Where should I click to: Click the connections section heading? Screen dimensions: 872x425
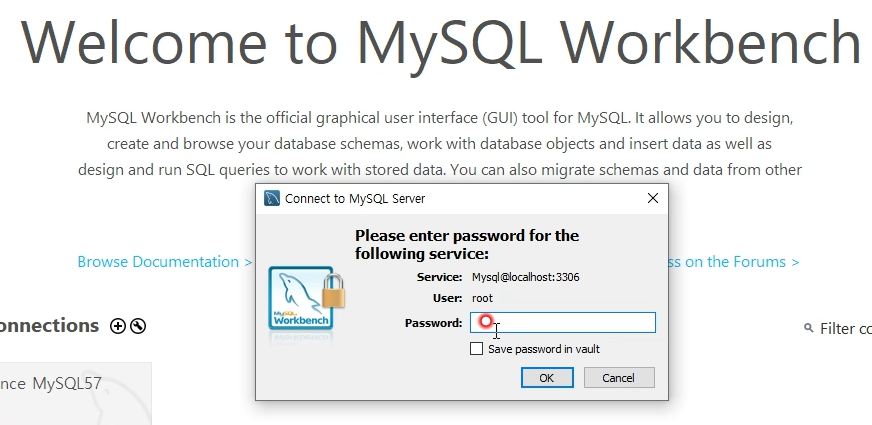point(49,325)
